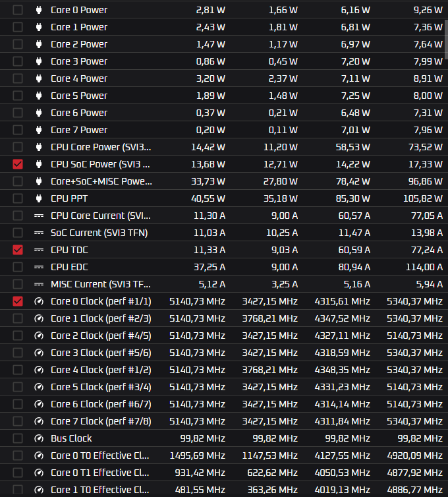
Task: Tick the Core 7 Clock (perf #7/8) checkbox
Action: tap(18, 421)
